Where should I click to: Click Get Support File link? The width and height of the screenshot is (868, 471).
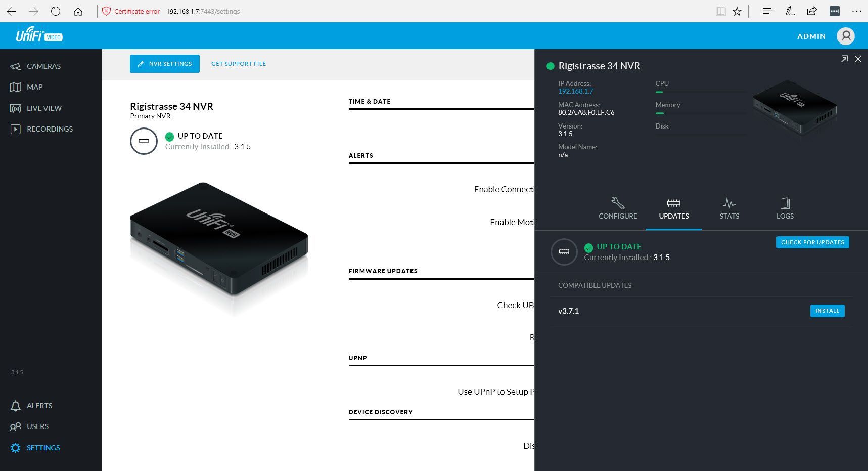point(239,64)
